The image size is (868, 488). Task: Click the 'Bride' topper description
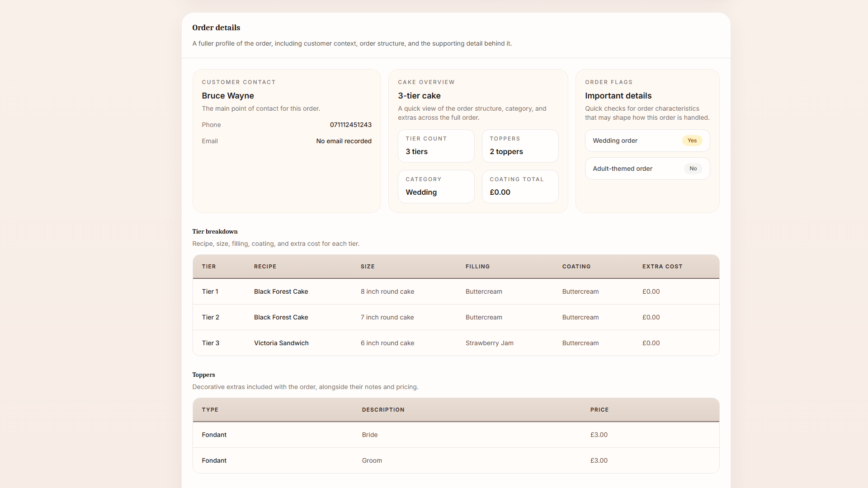point(369,435)
